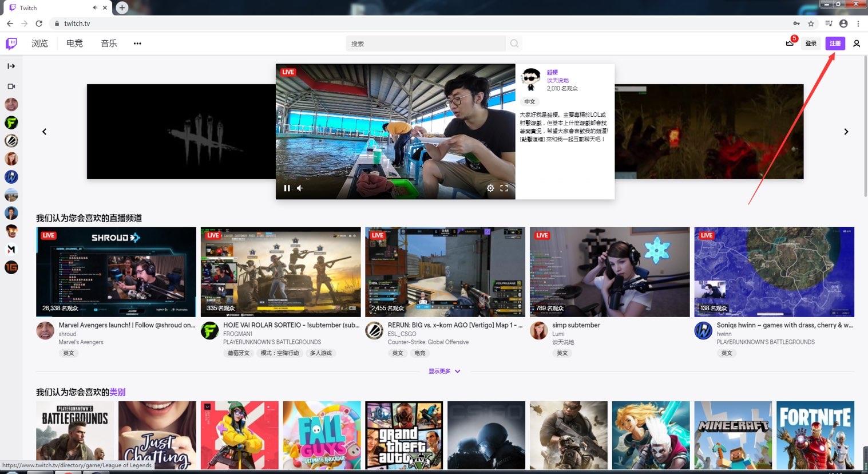Open the 电竞 esports tab
This screenshot has height=474, width=868.
click(x=74, y=44)
